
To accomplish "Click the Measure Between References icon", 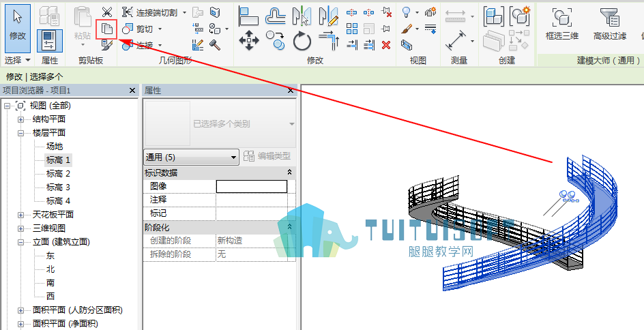I will tap(456, 40).
